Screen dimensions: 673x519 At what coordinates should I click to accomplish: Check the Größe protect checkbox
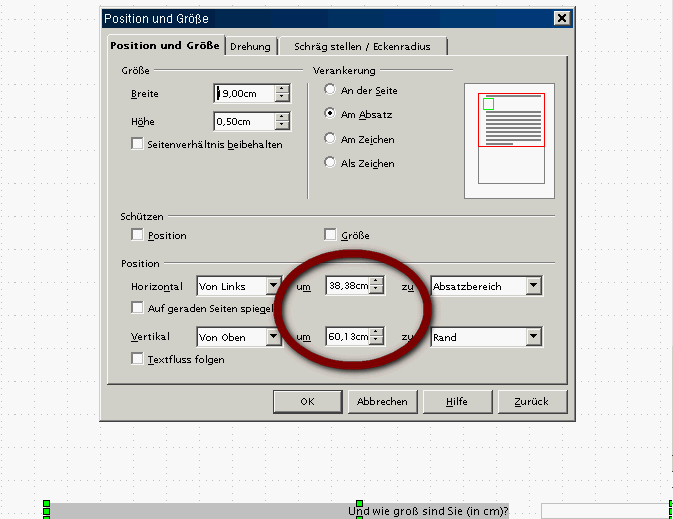pyautogui.click(x=331, y=236)
